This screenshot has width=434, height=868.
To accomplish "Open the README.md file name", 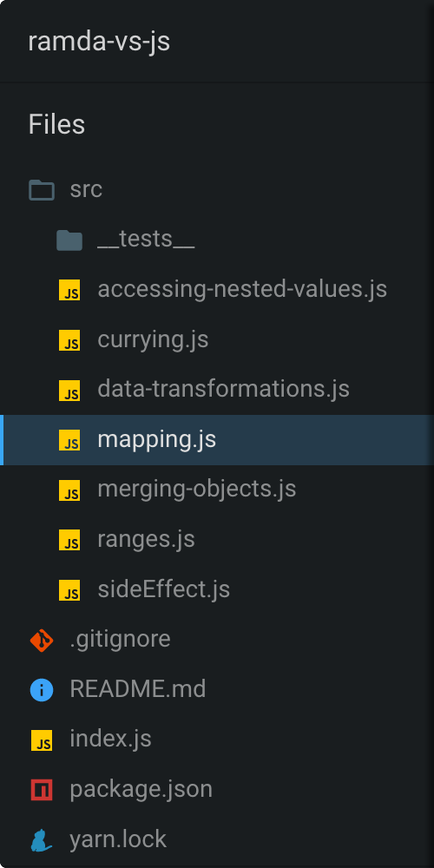I will click(138, 690).
